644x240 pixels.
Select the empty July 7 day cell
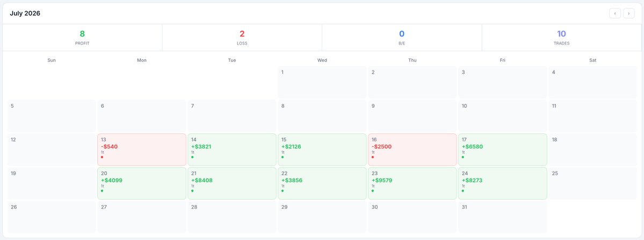coord(232,116)
